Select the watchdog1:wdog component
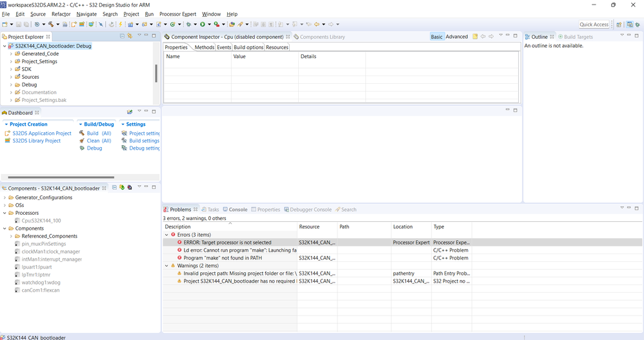The image size is (644, 340). coord(41,283)
